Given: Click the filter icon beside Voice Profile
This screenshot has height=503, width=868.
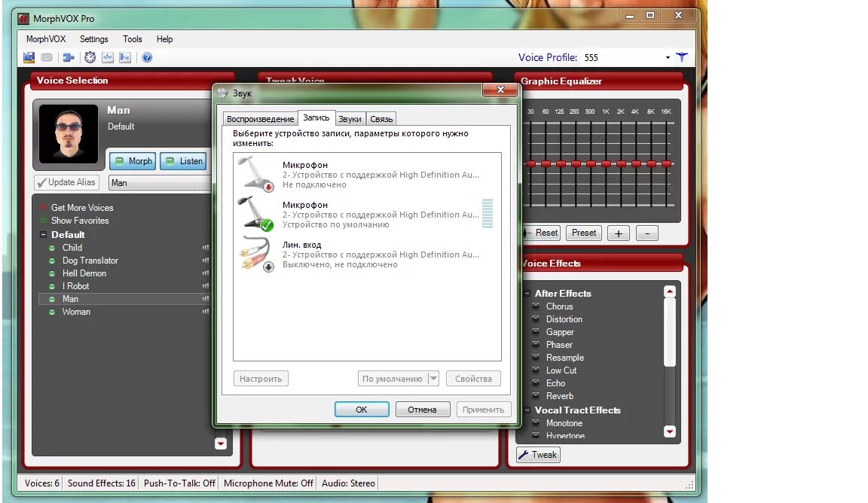Looking at the screenshot, I should [682, 57].
